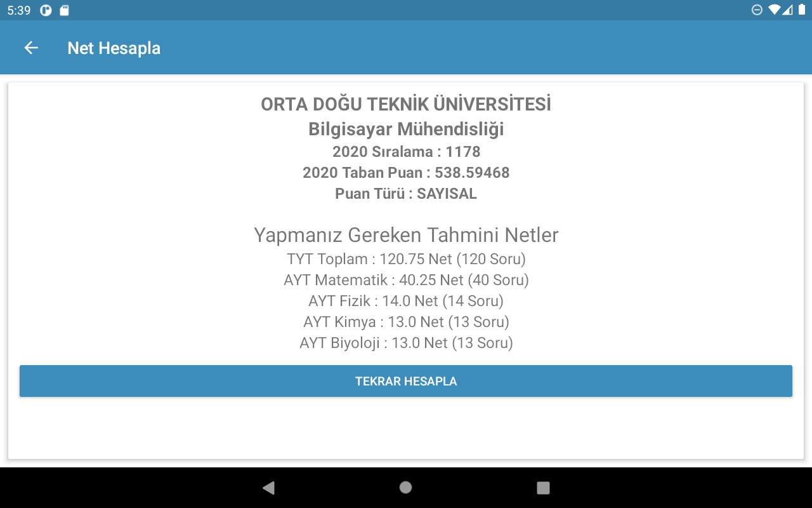Viewport: 812px width, 508px height.
Task: Tap TYT Toplam : 120.75 Net row
Action: tap(406, 259)
